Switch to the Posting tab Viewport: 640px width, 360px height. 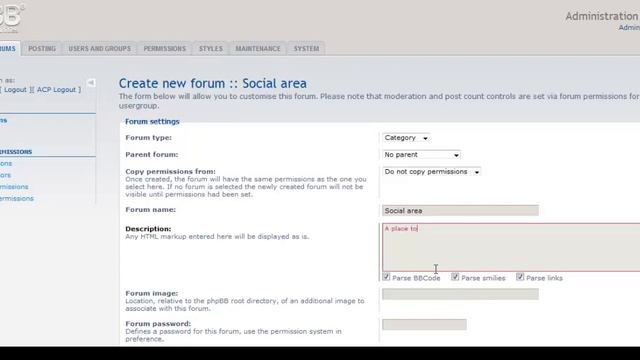click(42, 49)
